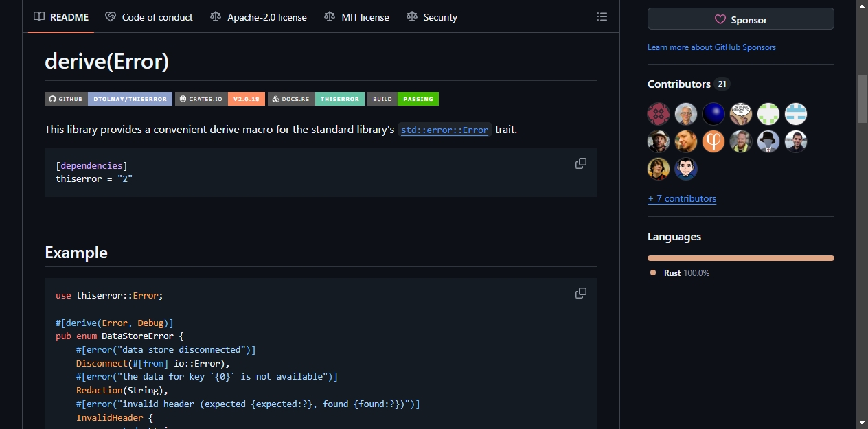Copy the Example code block
This screenshot has width=868, height=429.
(x=581, y=293)
